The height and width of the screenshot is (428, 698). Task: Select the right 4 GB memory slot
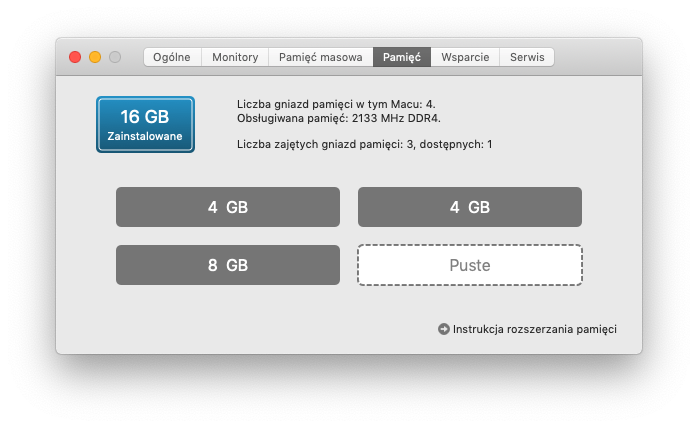pos(470,207)
